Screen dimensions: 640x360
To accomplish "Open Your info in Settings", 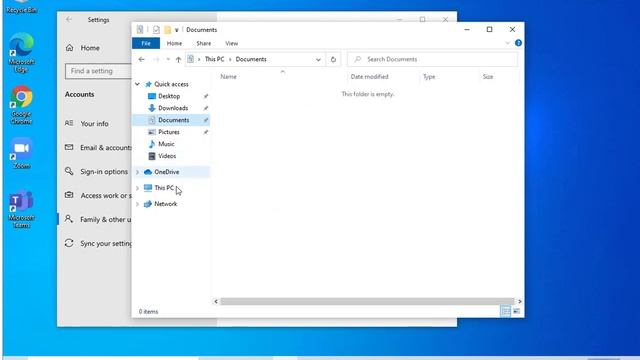I will coord(94,124).
